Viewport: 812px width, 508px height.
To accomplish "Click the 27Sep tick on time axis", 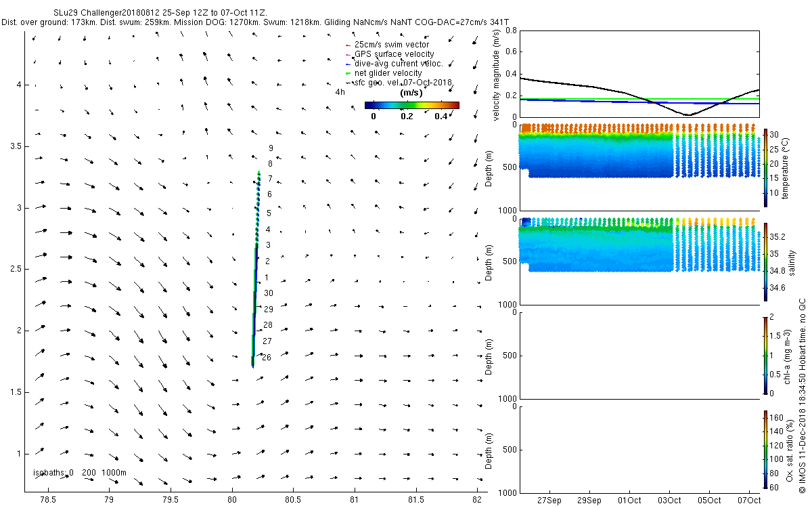I will (x=549, y=500).
